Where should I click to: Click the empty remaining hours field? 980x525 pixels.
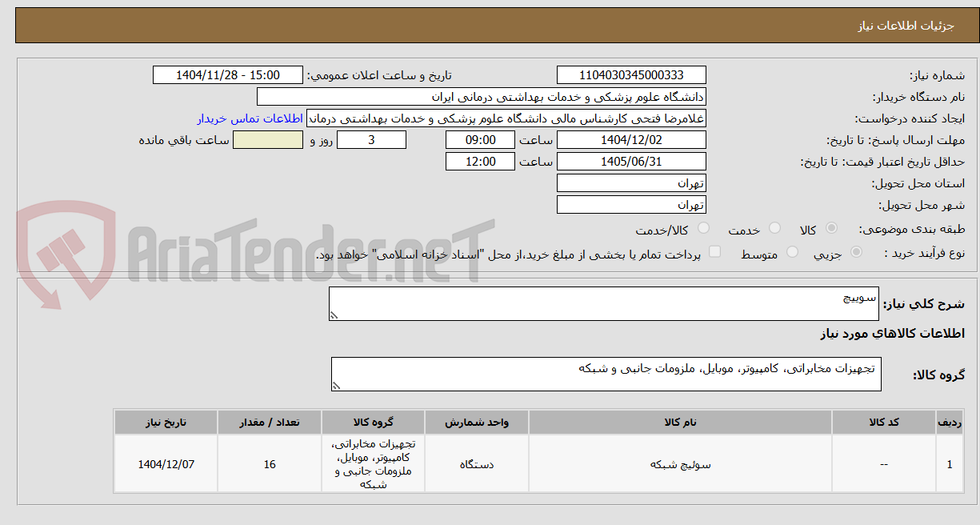point(268,140)
